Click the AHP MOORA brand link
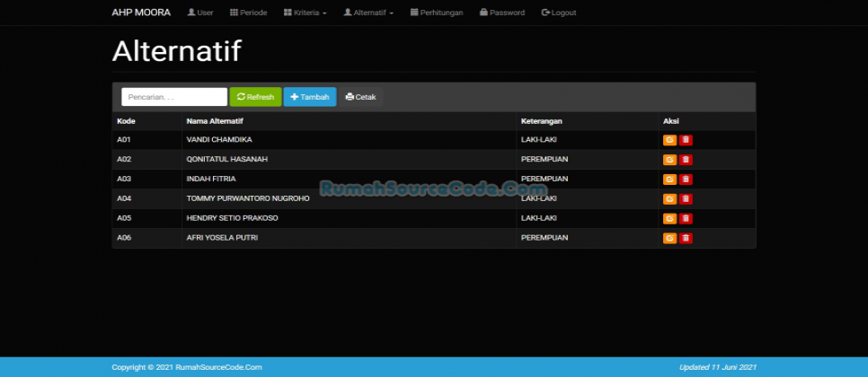This screenshot has width=868, height=377. tap(141, 13)
